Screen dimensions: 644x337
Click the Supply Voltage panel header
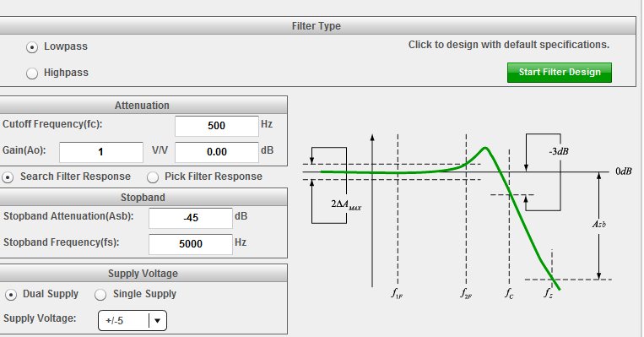[x=142, y=274]
